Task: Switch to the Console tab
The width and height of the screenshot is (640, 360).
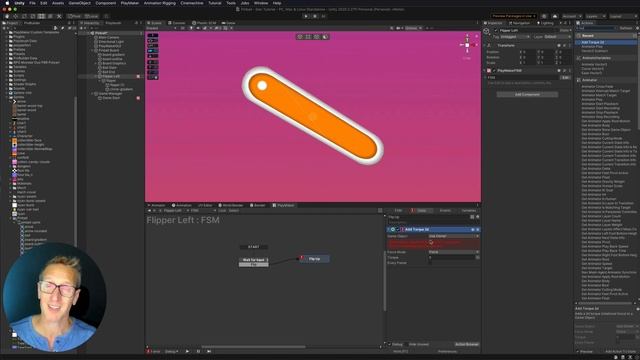Action: coord(177,23)
